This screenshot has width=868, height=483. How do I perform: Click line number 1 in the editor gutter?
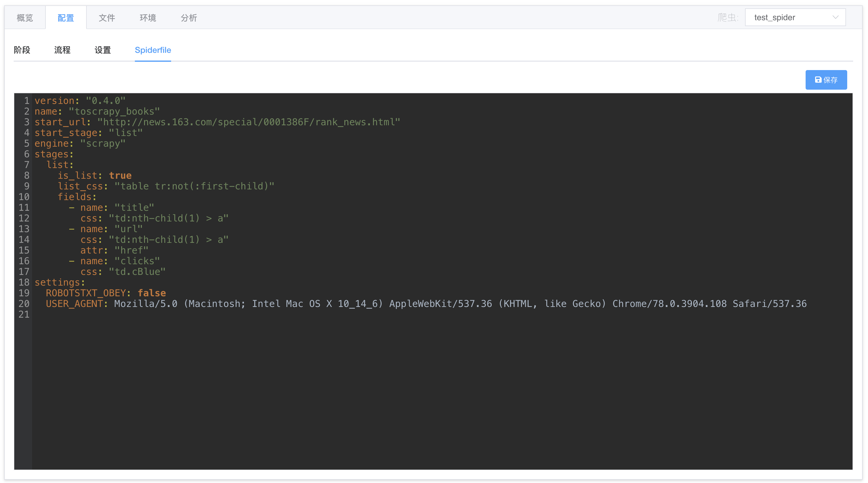pos(26,100)
